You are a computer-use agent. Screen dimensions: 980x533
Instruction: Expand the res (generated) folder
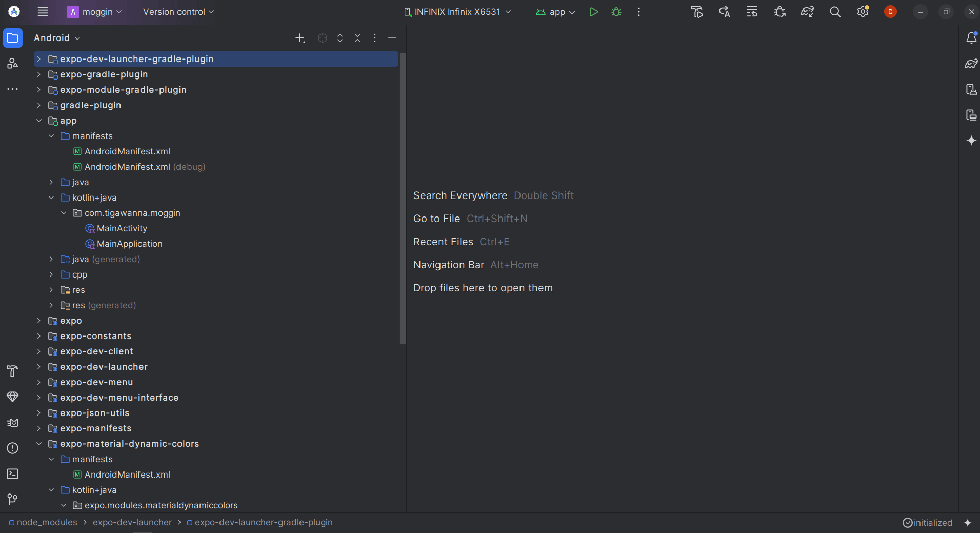coord(51,305)
